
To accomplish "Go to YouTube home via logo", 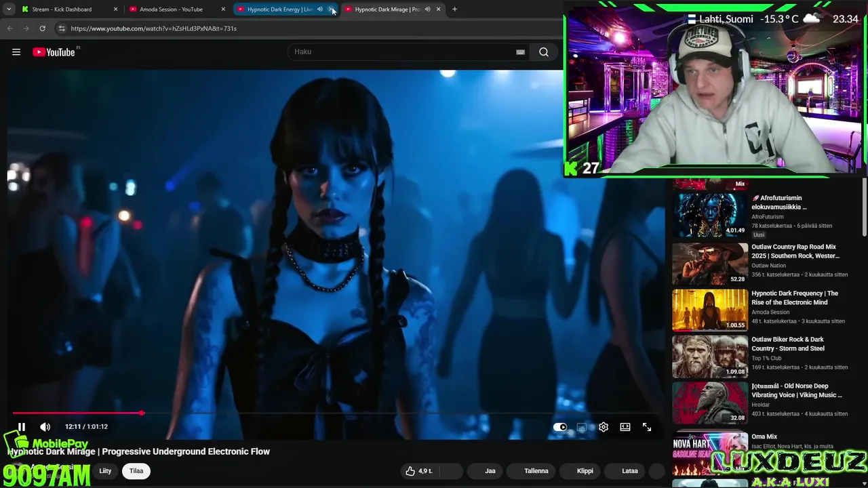I will pos(54,52).
